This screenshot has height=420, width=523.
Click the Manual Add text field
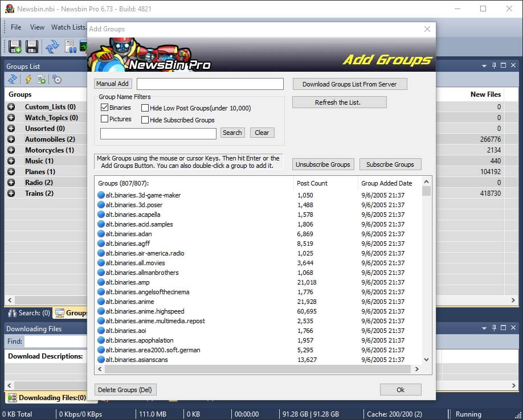tap(210, 84)
